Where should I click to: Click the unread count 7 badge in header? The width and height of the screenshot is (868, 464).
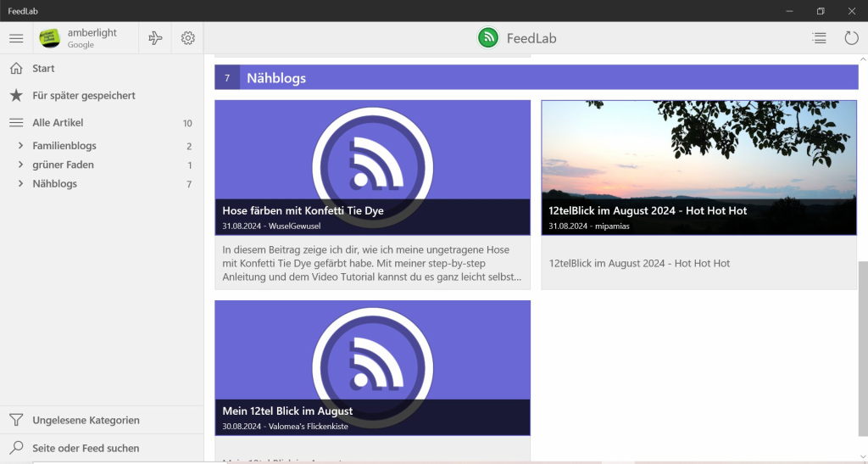227,77
